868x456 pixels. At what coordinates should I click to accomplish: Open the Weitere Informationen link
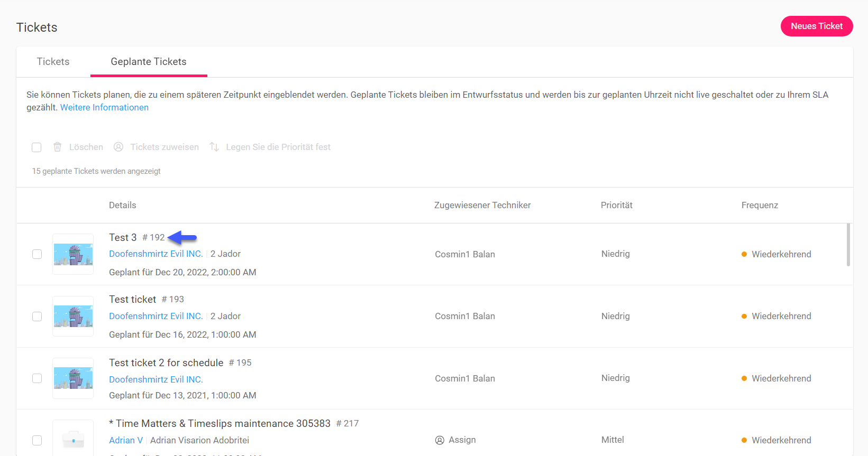click(x=104, y=107)
